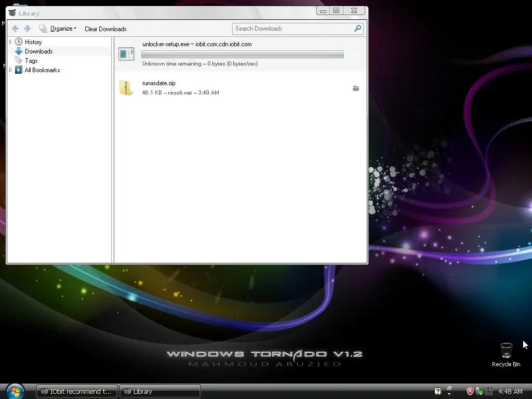The width and height of the screenshot is (532, 399).
Task: Click the All Bookmarks star icon
Action: [x=19, y=70]
